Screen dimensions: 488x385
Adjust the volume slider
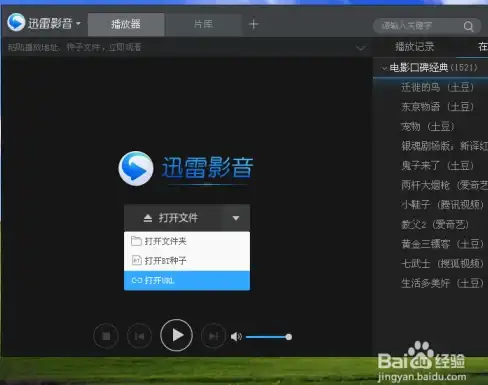point(269,337)
